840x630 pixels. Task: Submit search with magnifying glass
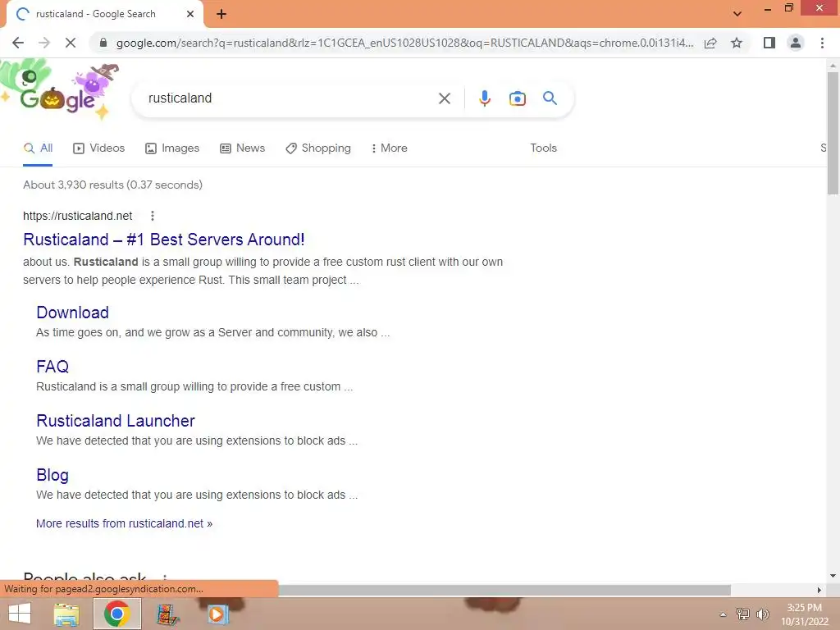coord(550,98)
